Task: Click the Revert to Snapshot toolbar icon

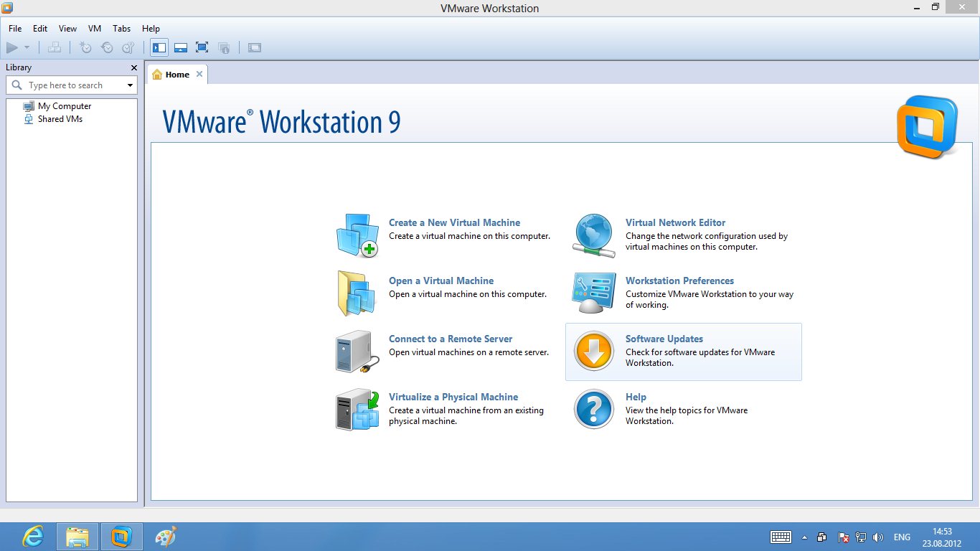Action: [107, 48]
